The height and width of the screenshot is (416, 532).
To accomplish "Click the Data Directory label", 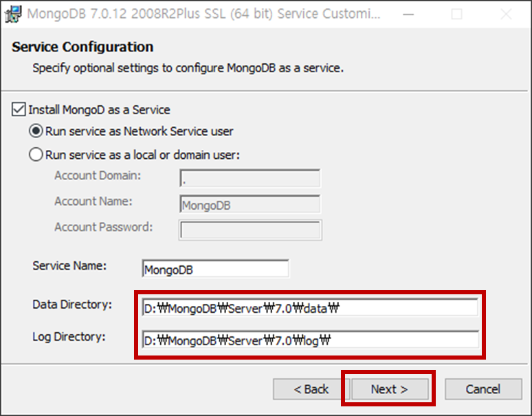I will click(x=72, y=305).
